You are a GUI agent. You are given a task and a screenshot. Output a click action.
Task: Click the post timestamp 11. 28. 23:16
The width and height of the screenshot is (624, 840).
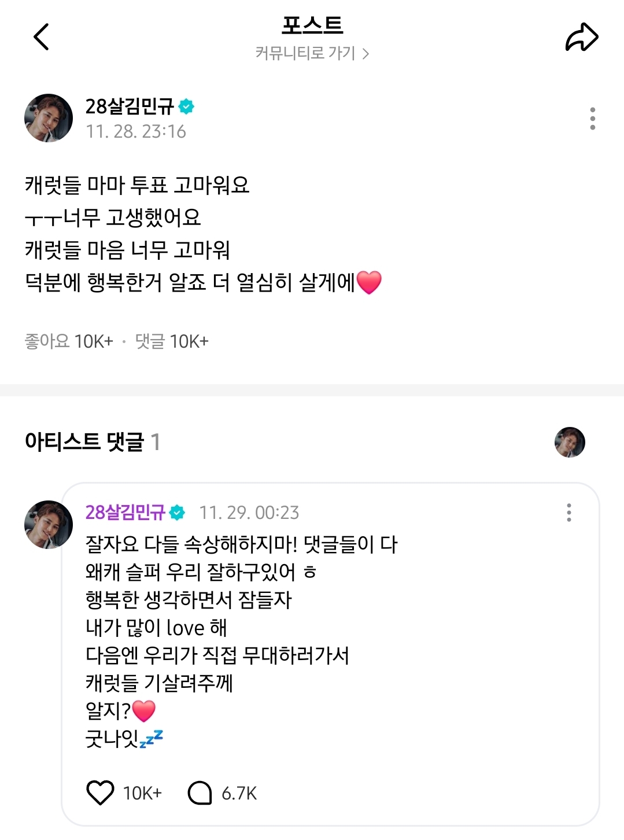(136, 132)
